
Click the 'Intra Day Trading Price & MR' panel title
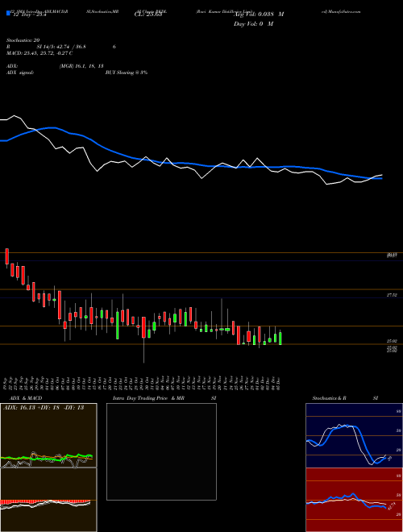(x=149, y=398)
